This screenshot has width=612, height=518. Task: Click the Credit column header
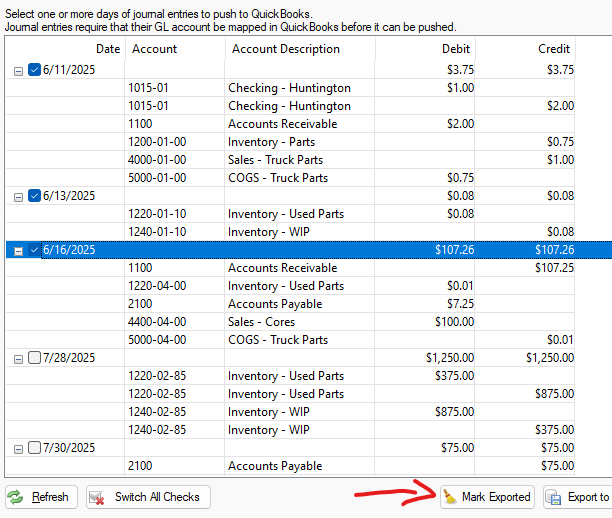point(554,49)
